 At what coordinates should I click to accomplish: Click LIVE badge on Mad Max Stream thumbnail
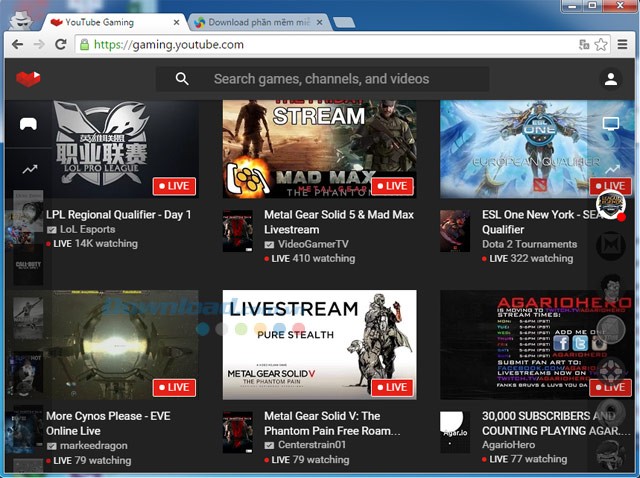(x=393, y=186)
